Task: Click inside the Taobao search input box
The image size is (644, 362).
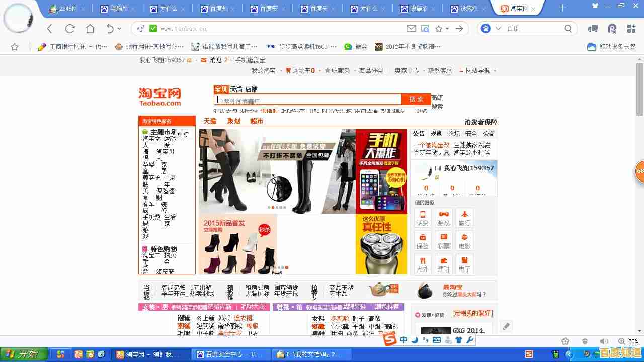Action: pyautogui.click(x=307, y=99)
